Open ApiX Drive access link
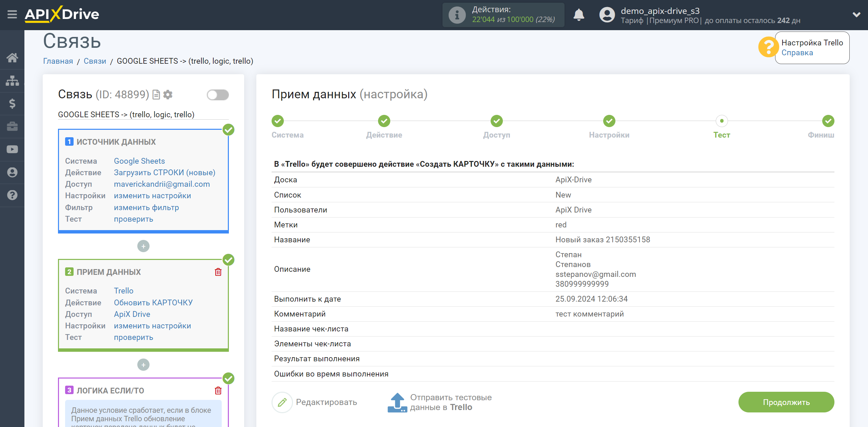Image resolution: width=868 pixels, height=427 pixels. (132, 314)
